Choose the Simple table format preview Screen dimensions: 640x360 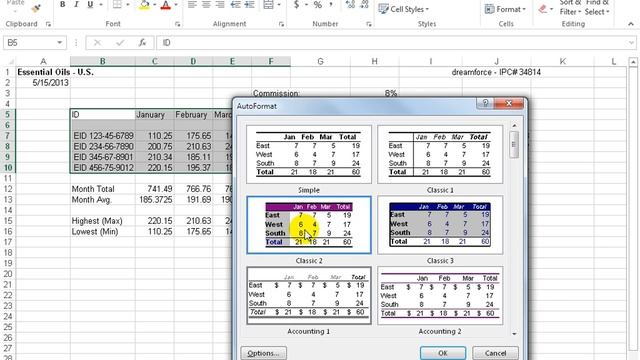point(309,154)
